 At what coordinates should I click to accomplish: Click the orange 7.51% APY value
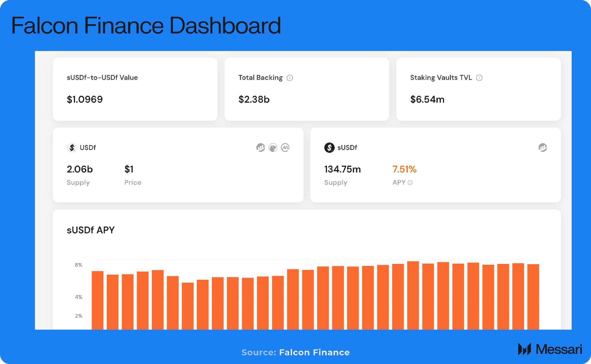404,169
